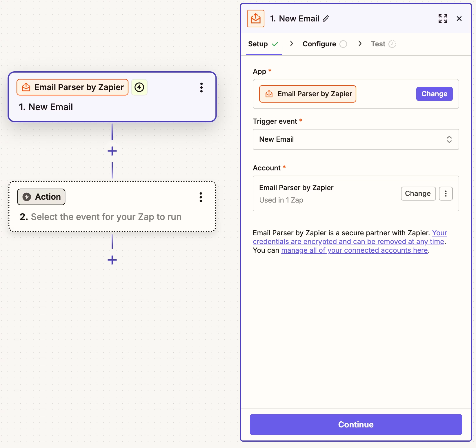Image resolution: width=476 pixels, height=448 pixels.
Task: Select the step 2 action placeholder card
Action: pos(112,206)
